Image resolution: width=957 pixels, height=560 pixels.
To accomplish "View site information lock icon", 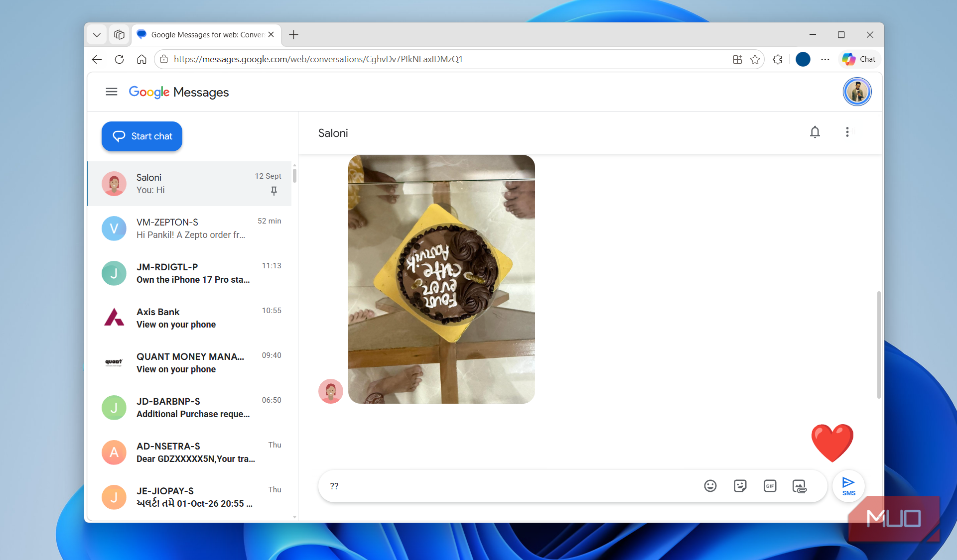I will pos(164,59).
